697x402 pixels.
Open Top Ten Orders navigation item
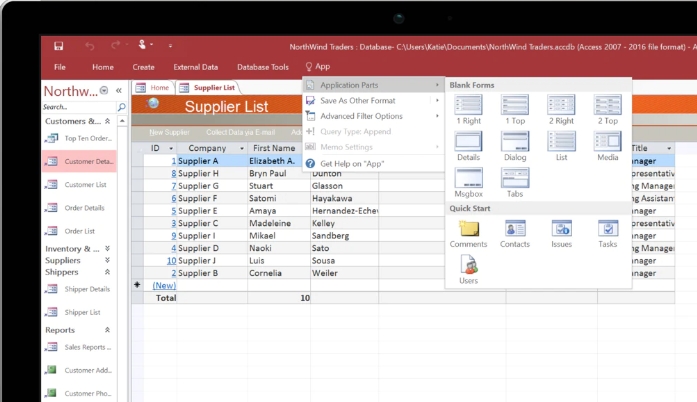tap(78, 138)
